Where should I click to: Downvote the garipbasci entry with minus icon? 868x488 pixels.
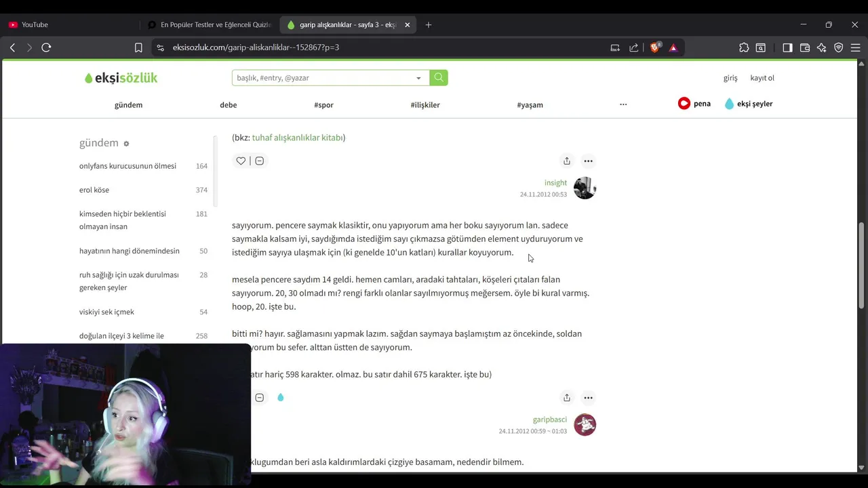[x=259, y=398]
